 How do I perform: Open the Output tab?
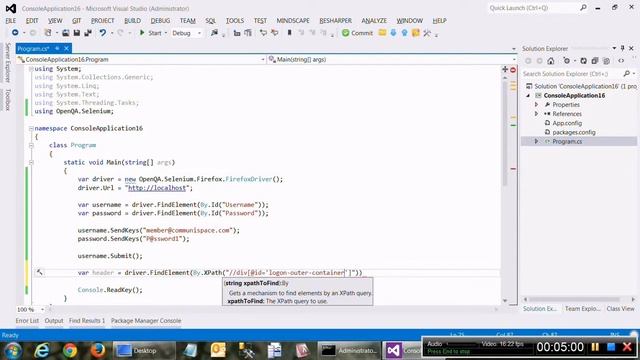(54, 321)
